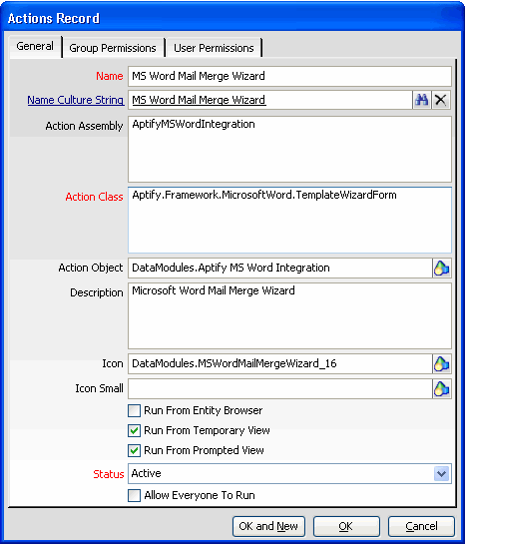Uncheck Run From Temporary View
The height and width of the screenshot is (554, 528).
coord(134,430)
